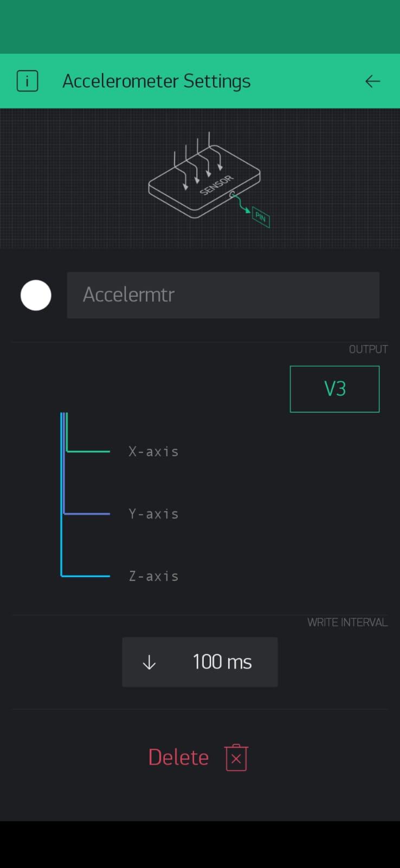The width and height of the screenshot is (400, 868).
Task: Tap the green X-axis connector line
Action: coord(89,451)
